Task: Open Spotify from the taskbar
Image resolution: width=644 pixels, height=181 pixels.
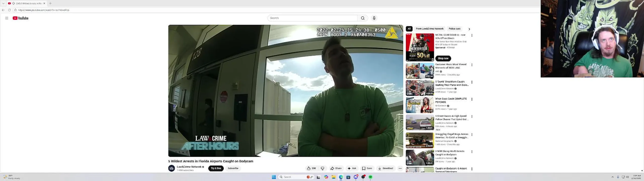Action: tap(370, 177)
